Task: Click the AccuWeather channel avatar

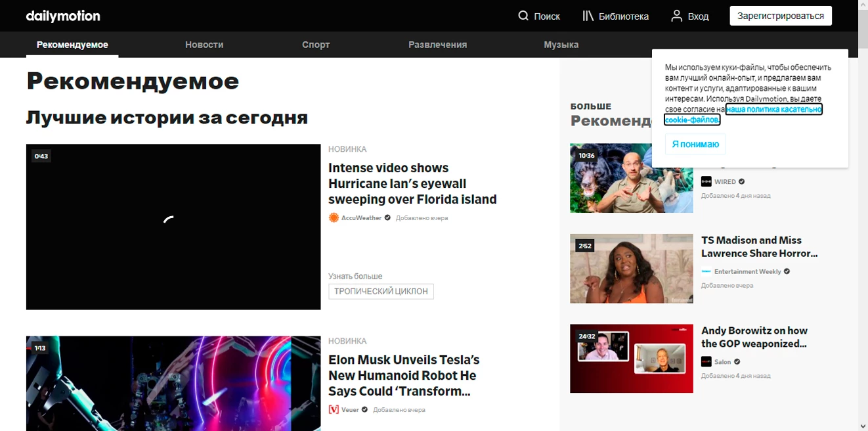Action: 334,217
